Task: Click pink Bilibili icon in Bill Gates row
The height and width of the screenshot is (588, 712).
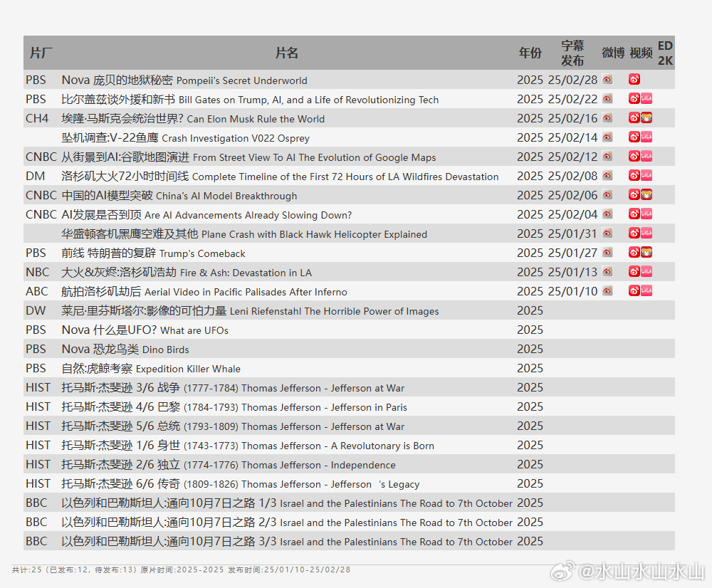Action: [x=646, y=99]
